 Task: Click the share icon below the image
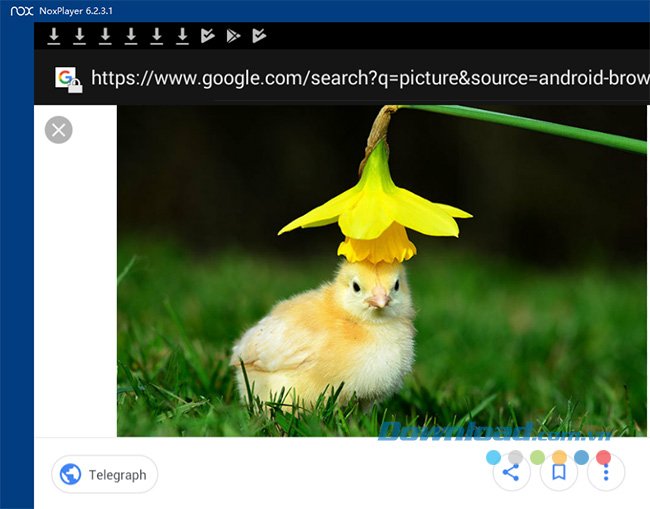pyautogui.click(x=511, y=473)
